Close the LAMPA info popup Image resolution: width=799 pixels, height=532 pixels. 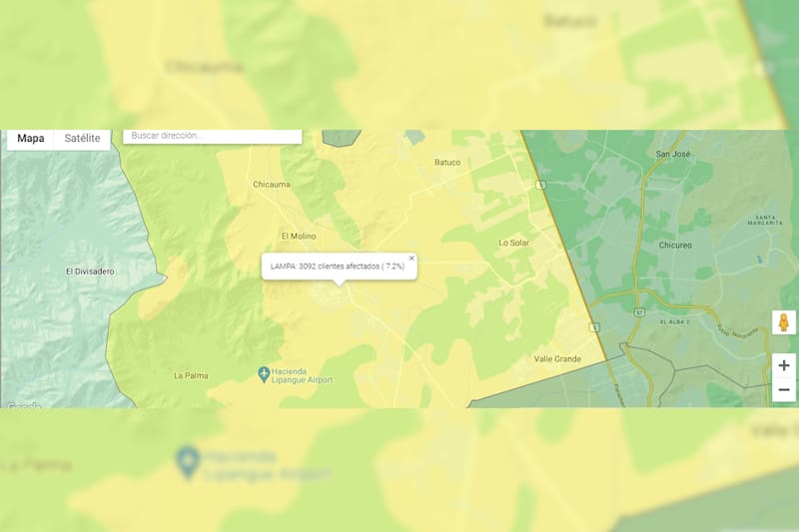[x=411, y=259]
